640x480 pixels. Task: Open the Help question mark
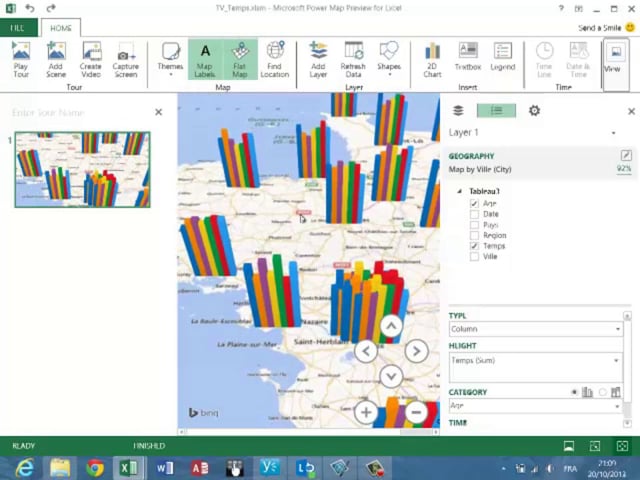[x=561, y=8]
